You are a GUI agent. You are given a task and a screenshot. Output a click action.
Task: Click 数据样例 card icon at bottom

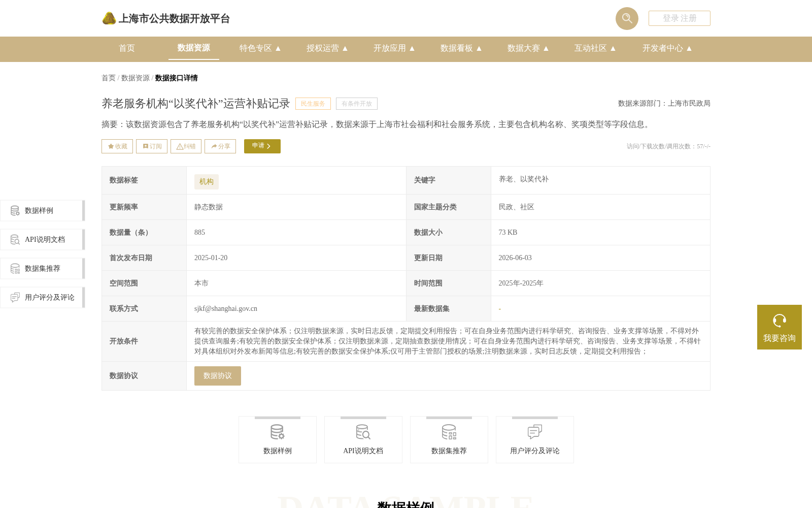(x=278, y=432)
